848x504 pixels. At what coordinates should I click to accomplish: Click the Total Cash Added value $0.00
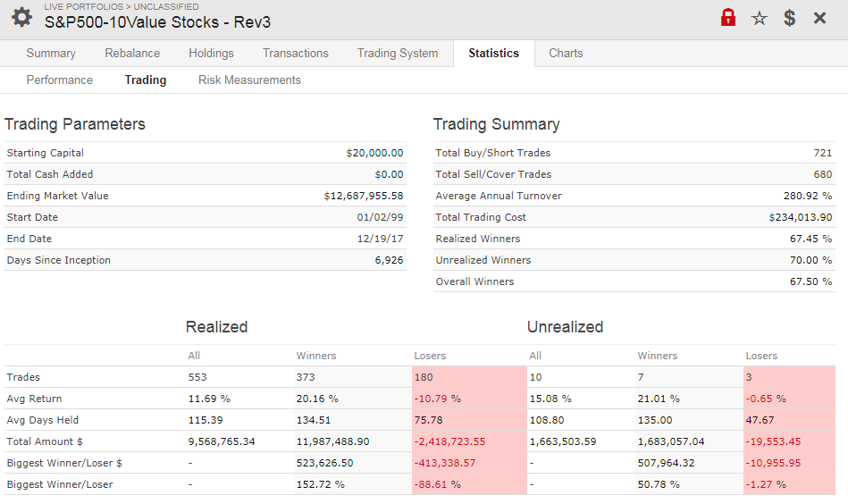point(389,174)
